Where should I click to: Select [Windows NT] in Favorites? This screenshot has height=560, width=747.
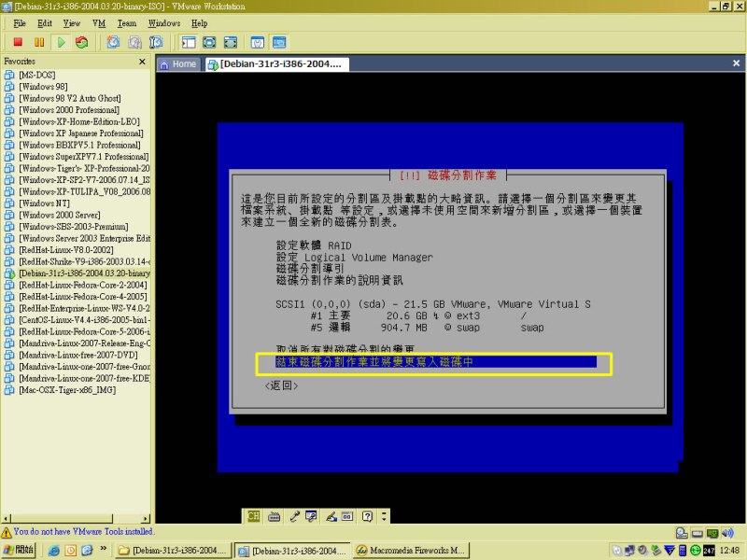click(44, 203)
